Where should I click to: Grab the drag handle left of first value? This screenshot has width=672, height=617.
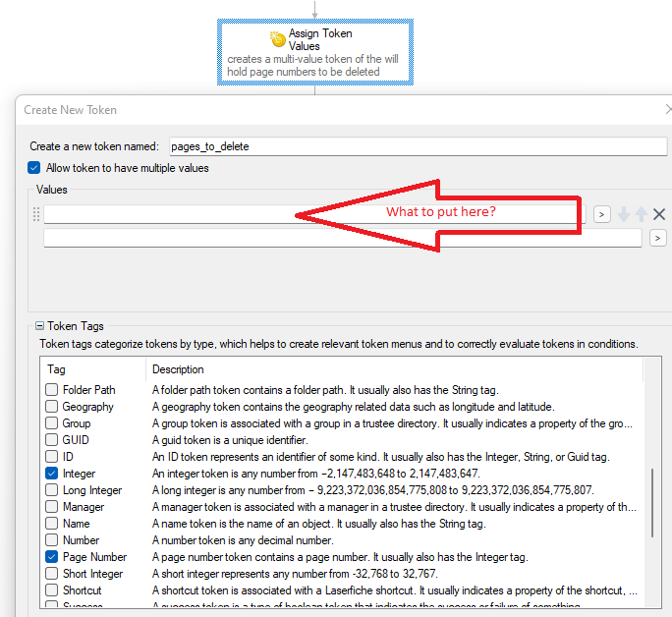pyautogui.click(x=36, y=214)
